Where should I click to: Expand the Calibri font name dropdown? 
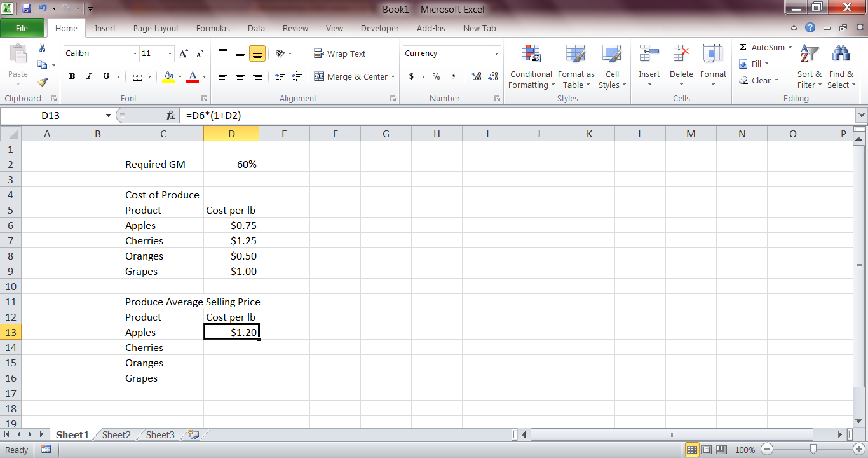[x=135, y=53]
